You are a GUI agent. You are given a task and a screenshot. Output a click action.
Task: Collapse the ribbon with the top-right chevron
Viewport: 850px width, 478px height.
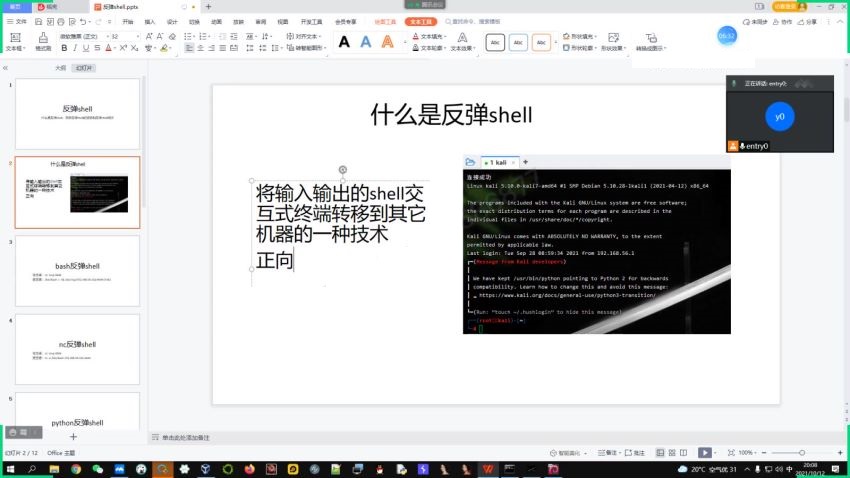(840, 22)
